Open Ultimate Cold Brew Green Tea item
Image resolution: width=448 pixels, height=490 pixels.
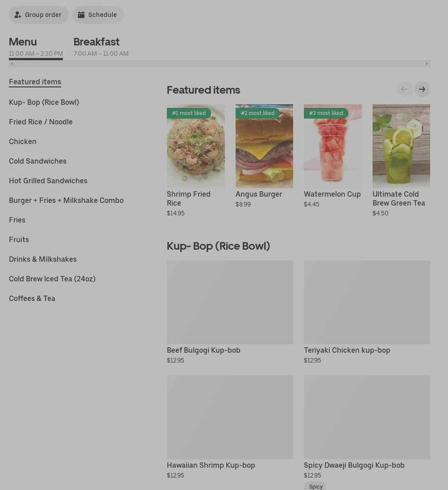tap(401, 161)
